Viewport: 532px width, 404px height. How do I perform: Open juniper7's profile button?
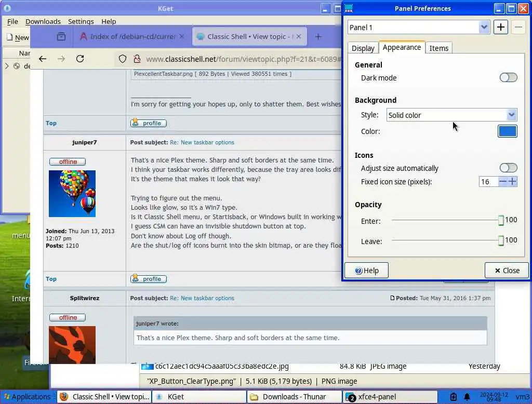point(149,279)
